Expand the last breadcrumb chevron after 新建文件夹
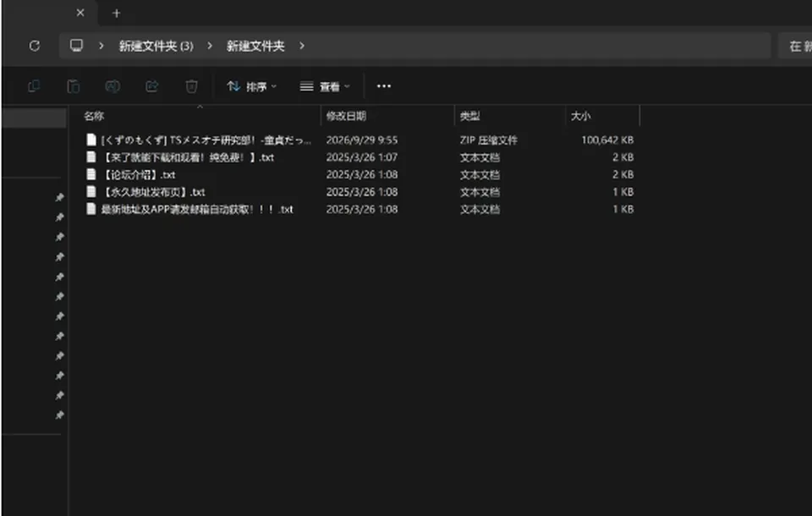 pyautogui.click(x=302, y=47)
